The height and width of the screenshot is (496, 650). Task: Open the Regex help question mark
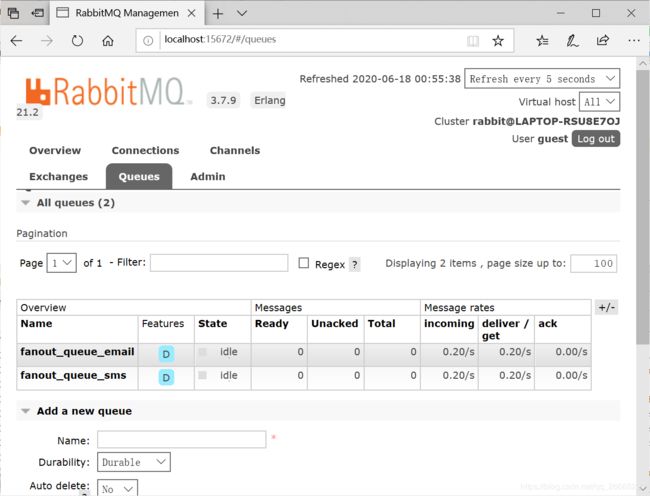(355, 264)
